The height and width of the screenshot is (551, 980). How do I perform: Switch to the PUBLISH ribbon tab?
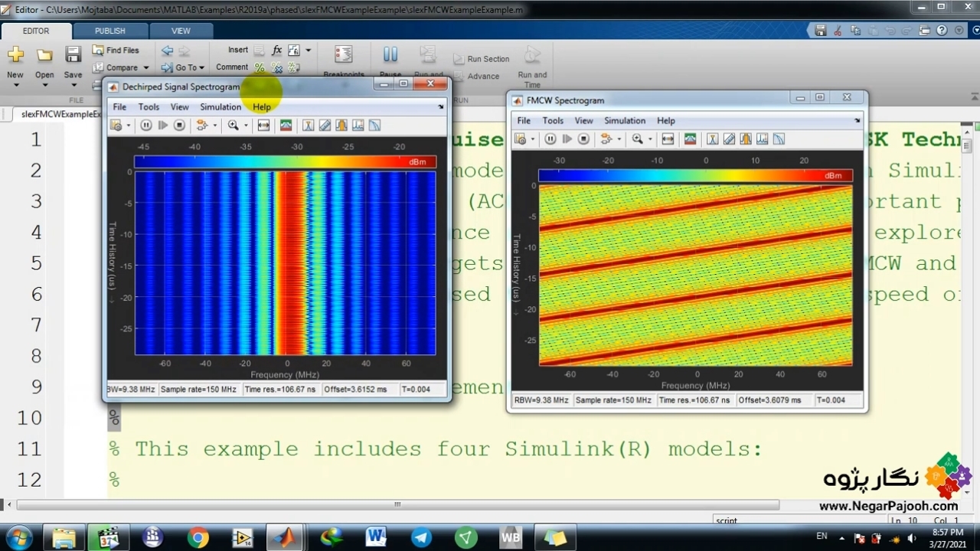click(x=109, y=31)
